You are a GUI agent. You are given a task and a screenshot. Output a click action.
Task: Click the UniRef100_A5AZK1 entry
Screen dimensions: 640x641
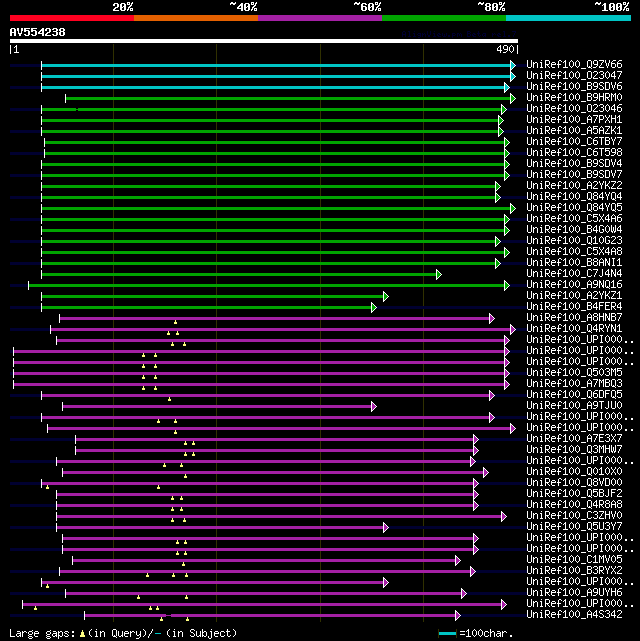[574, 130]
